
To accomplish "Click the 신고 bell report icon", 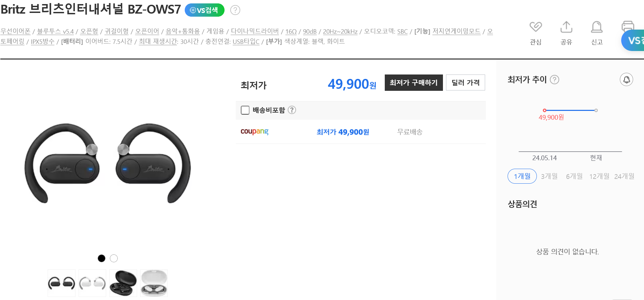I will point(597,27).
